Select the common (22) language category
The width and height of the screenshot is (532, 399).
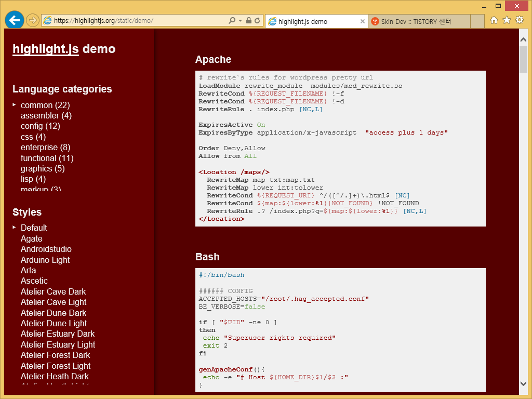pyautogui.click(x=45, y=105)
